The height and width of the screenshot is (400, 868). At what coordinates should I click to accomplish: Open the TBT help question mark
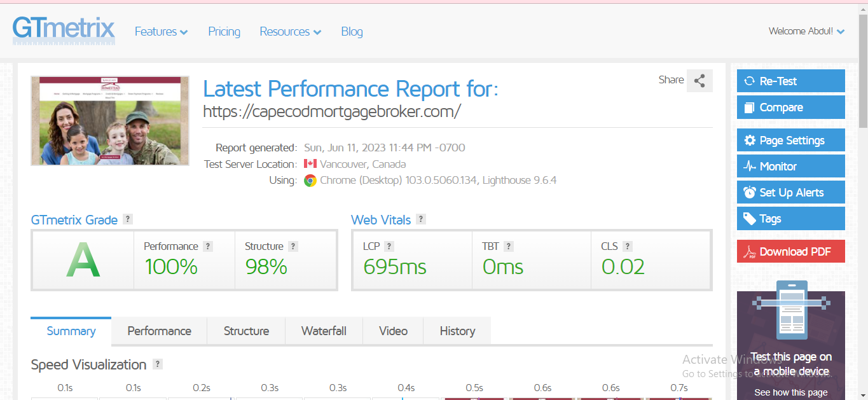coord(509,246)
